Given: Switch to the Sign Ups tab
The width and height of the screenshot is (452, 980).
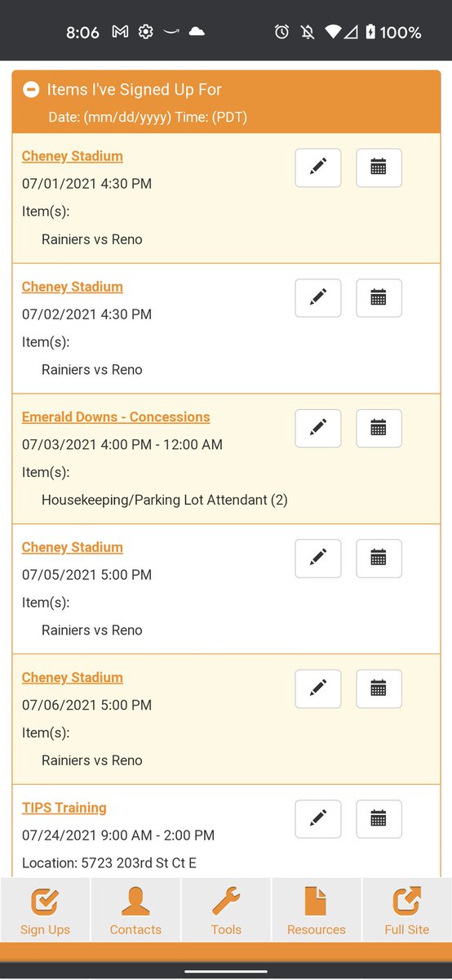Looking at the screenshot, I should click(45, 910).
